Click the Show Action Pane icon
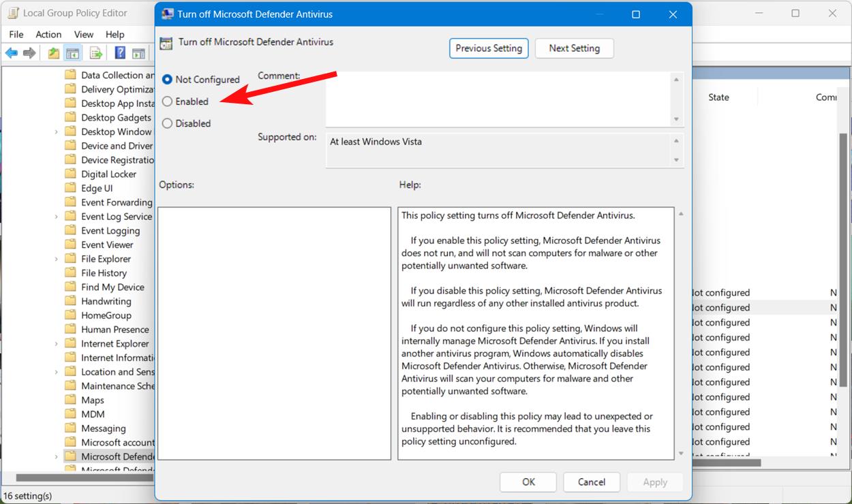Screen dimensions: 852x504 click(x=138, y=52)
